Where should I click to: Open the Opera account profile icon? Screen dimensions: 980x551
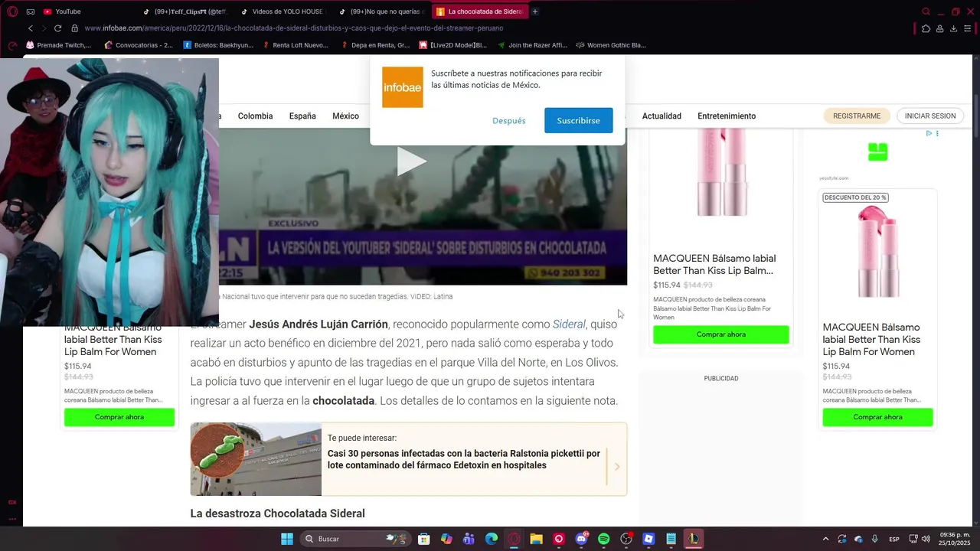[940, 28]
